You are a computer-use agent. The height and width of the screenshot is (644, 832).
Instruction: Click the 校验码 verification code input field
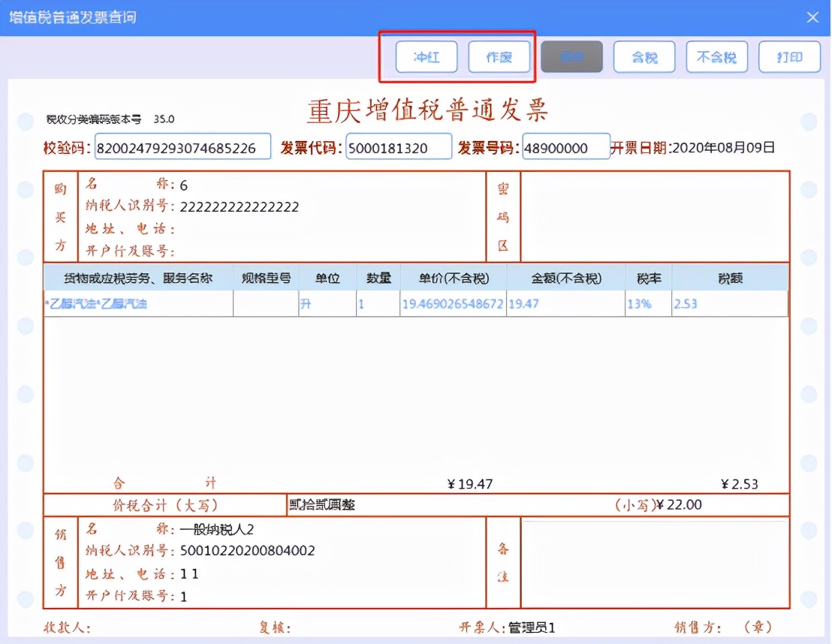tap(182, 146)
